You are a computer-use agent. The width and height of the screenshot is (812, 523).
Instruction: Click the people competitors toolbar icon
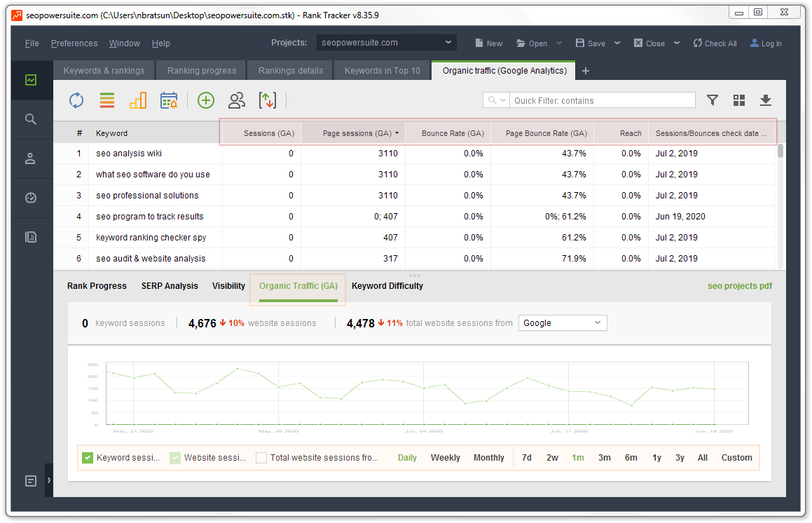(x=237, y=100)
